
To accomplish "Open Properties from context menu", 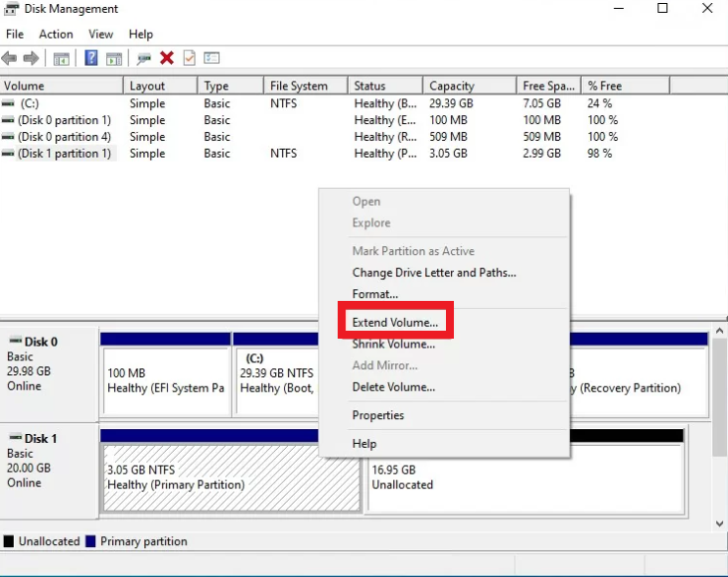I will [378, 415].
